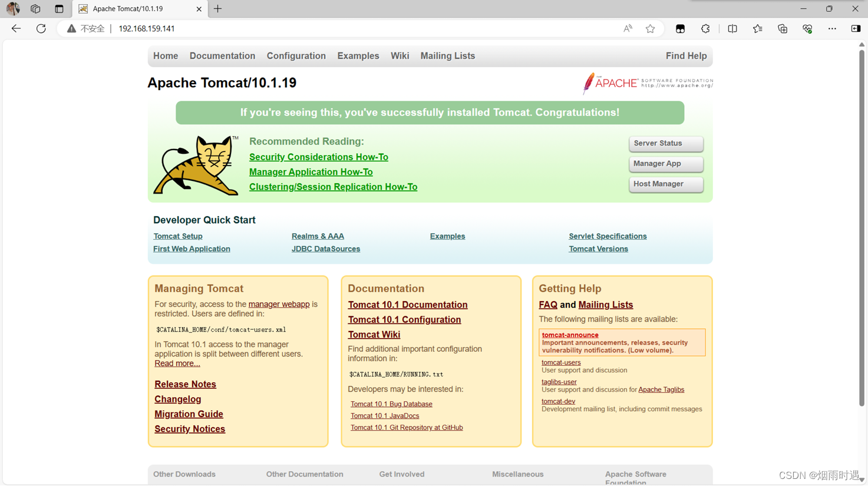Viewport: 868px width, 486px height.
Task: Click the Apache Software Foundation logo
Action: click(647, 83)
